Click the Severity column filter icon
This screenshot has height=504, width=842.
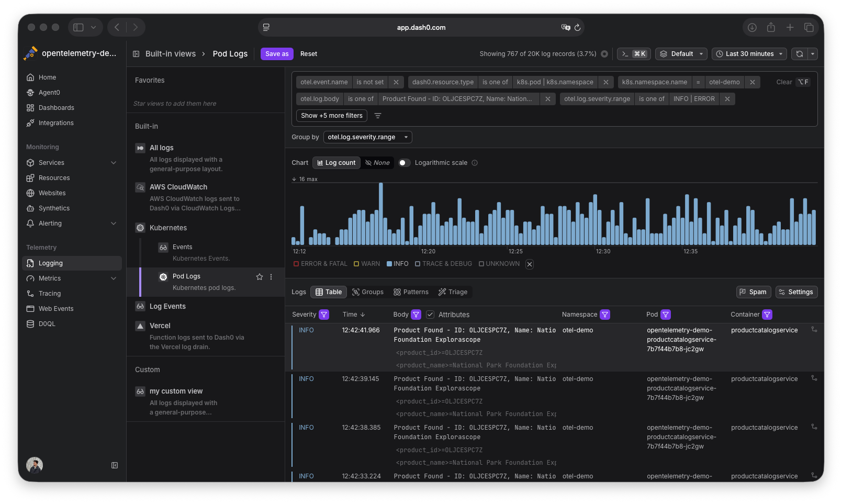(324, 315)
